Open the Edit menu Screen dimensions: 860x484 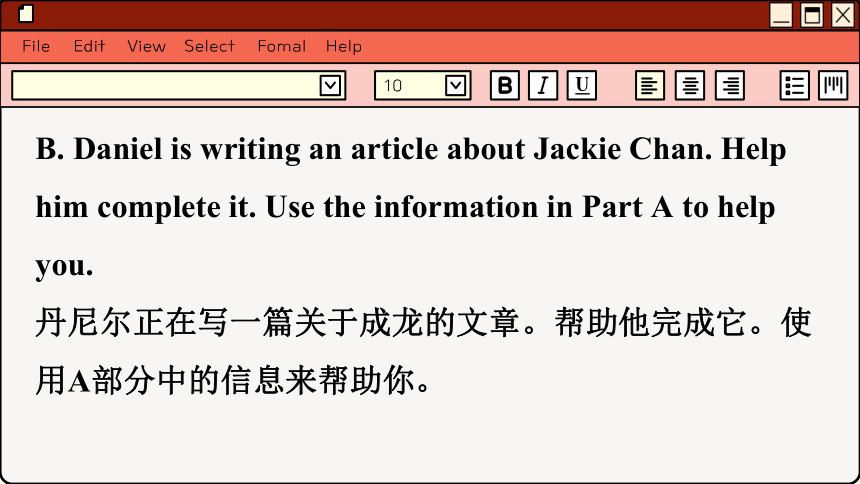[x=89, y=46]
